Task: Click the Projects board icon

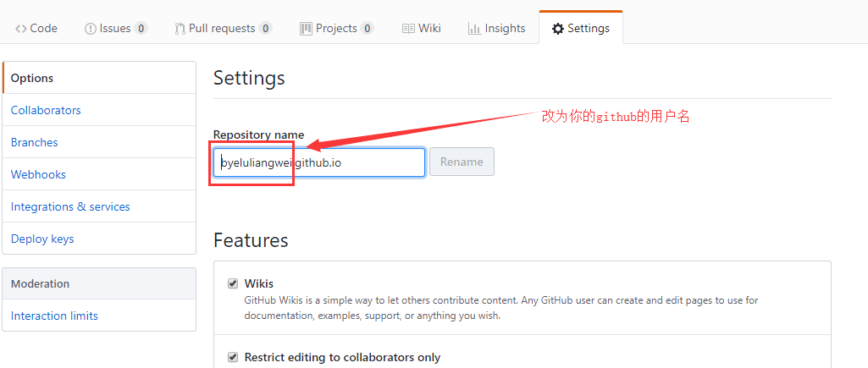Action: coord(306,28)
